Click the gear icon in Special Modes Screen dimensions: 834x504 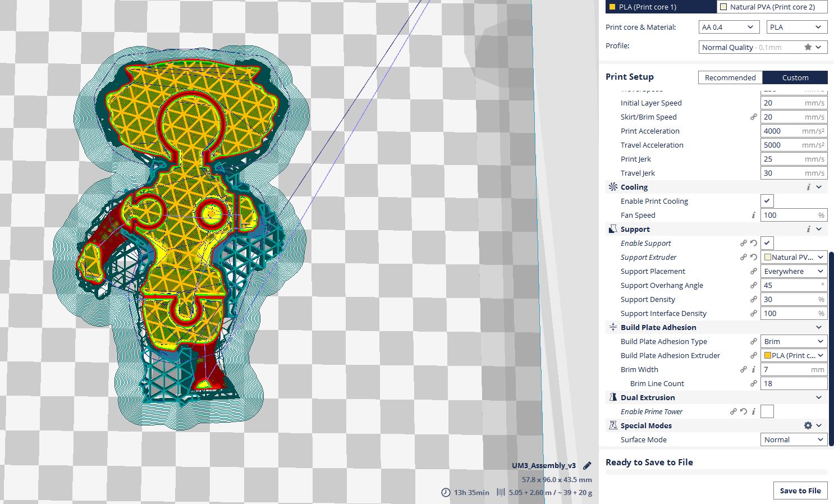808,425
